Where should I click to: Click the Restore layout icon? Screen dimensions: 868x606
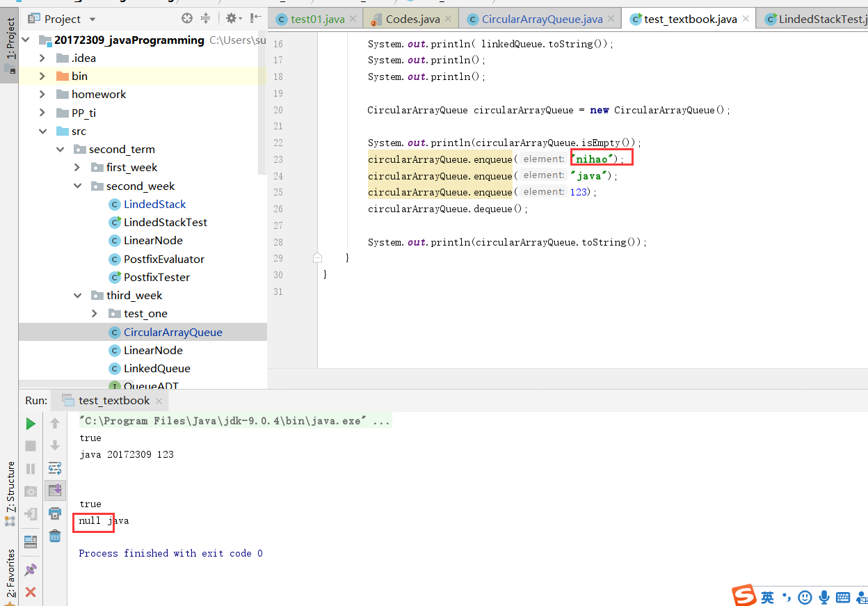[x=31, y=541]
